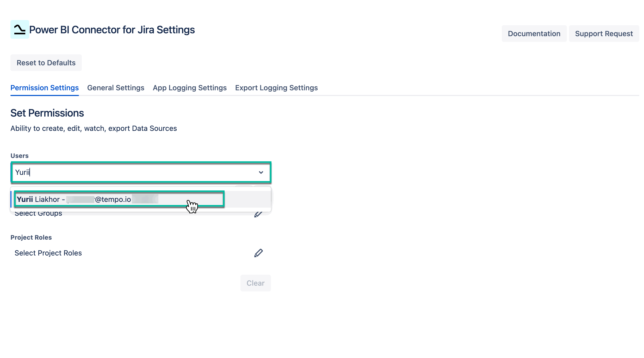Click Select Groups
The height and width of the screenshot is (358, 644).
(38, 213)
